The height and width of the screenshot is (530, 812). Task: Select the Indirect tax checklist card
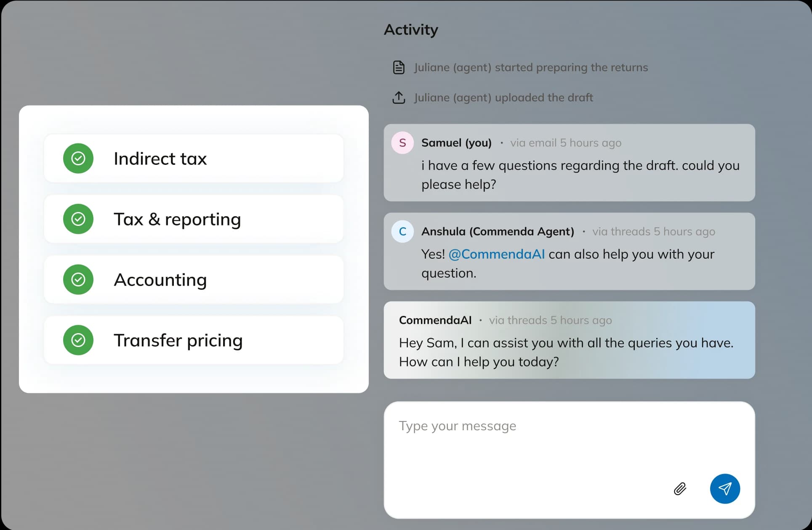(194, 159)
